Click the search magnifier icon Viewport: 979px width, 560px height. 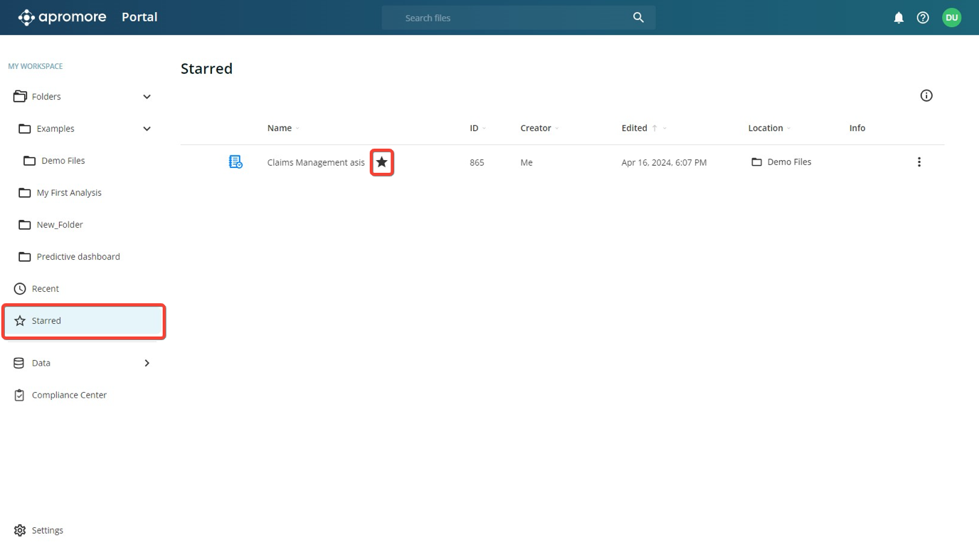(x=638, y=18)
